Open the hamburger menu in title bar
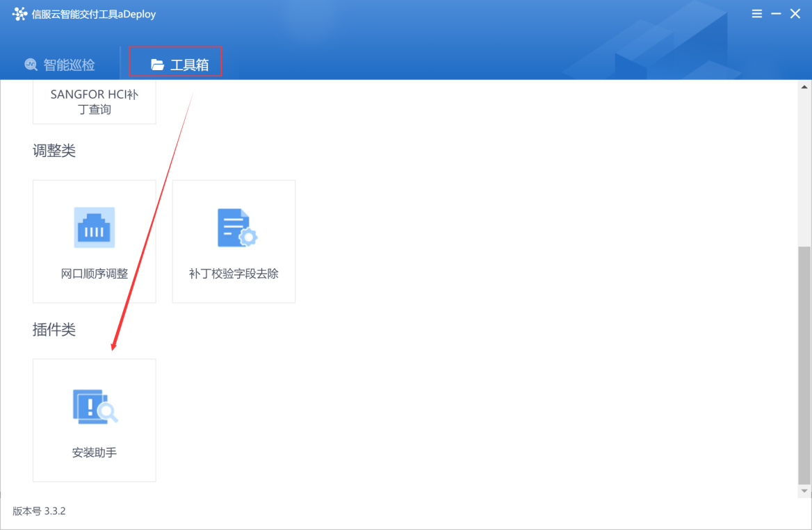The width and height of the screenshot is (812, 530). [756, 14]
